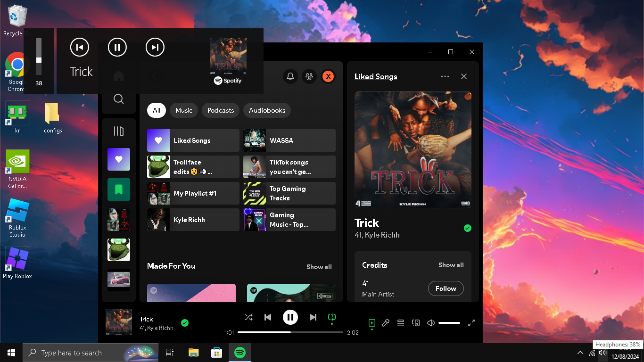Image resolution: width=644 pixels, height=362 pixels.
Task: Click Show all in Credits section
Action: pyautogui.click(x=451, y=265)
